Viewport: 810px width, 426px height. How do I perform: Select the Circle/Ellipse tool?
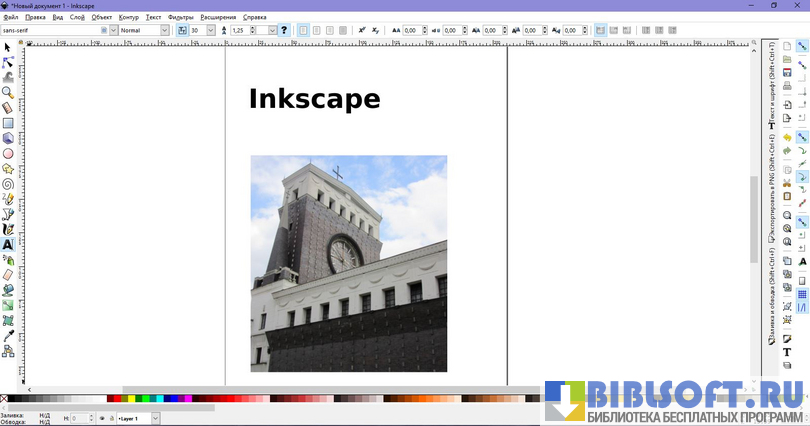click(8, 153)
